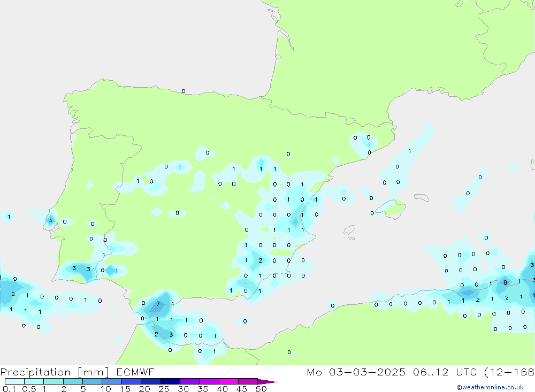
Task: Click the '50' legend scale label
Action: (x=261, y=389)
